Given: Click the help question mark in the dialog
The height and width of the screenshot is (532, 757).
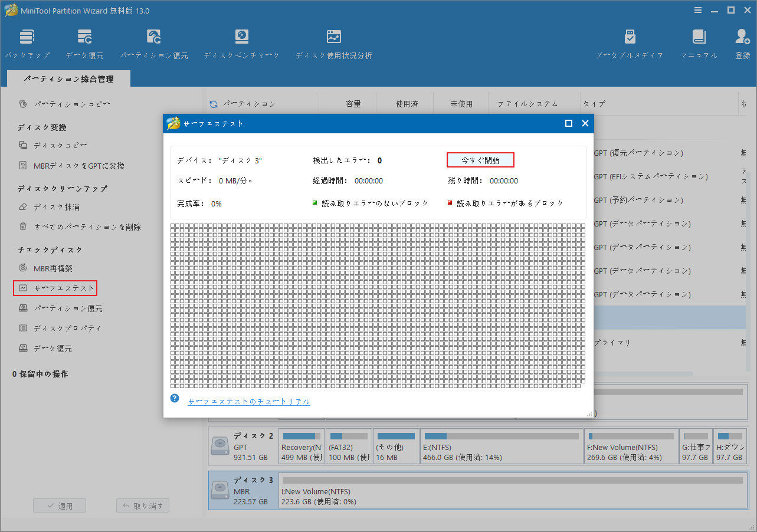Looking at the screenshot, I should 175,398.
